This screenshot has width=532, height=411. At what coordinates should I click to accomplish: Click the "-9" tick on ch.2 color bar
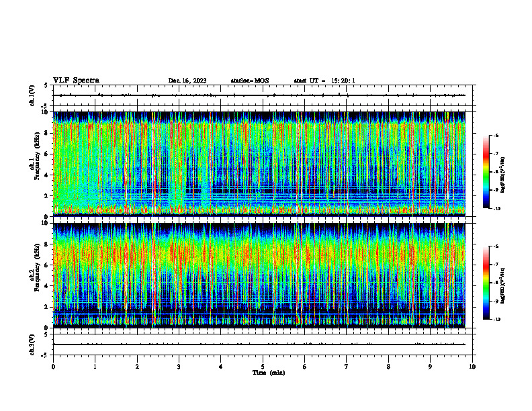(x=496, y=301)
